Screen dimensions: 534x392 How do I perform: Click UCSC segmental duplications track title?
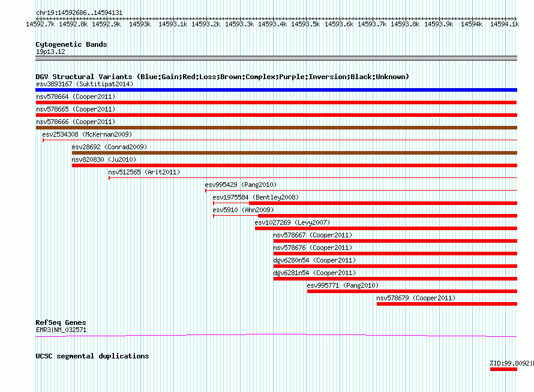92,356
